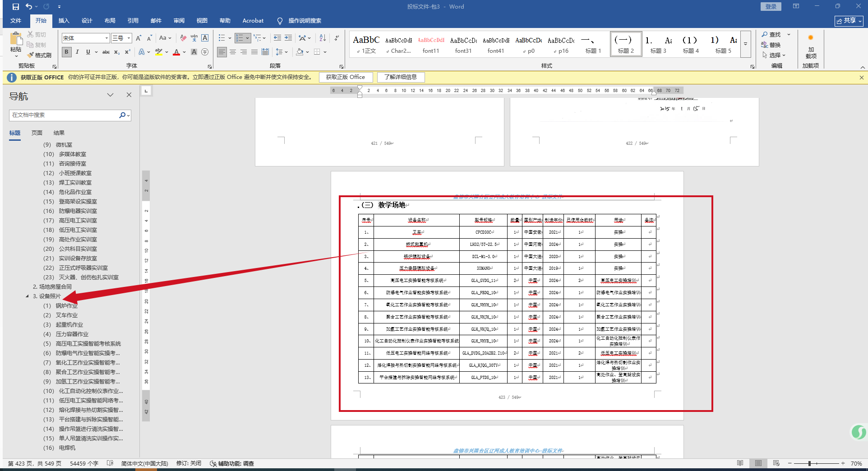Decrease paragraph indent

click(277, 38)
